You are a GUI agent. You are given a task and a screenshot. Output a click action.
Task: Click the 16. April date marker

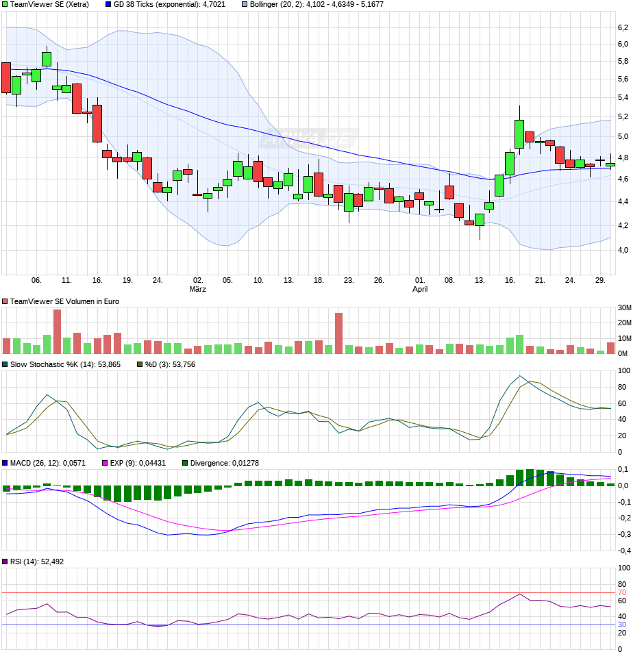coord(510,281)
